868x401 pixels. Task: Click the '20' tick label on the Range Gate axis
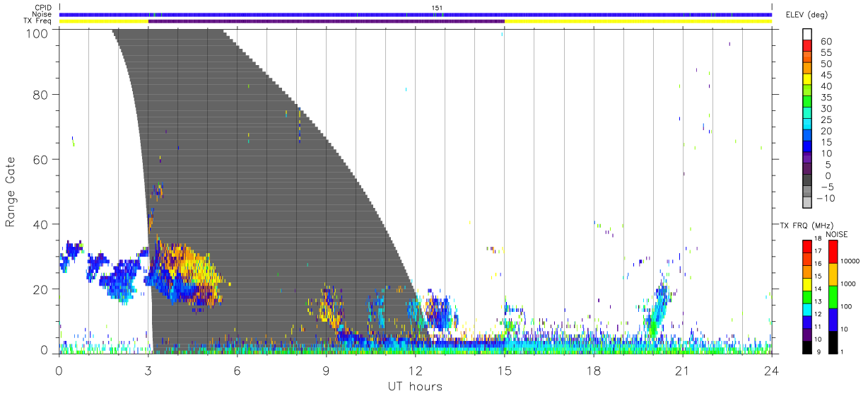tap(42, 289)
